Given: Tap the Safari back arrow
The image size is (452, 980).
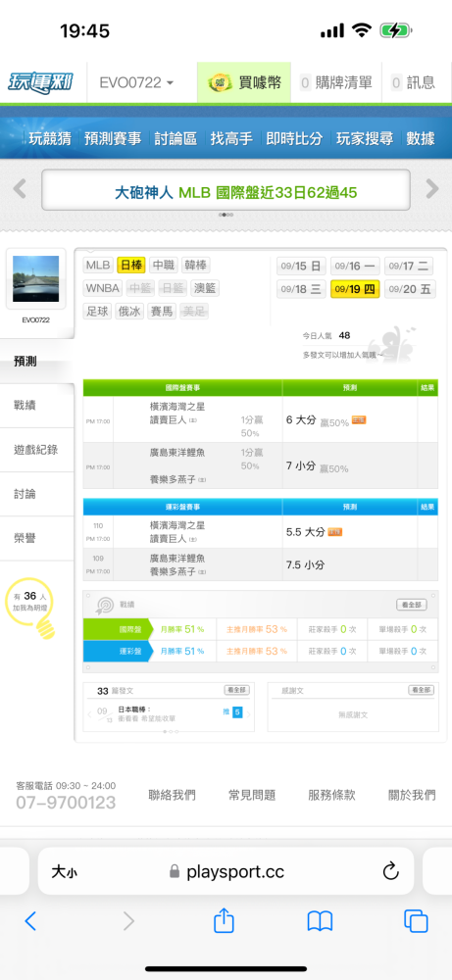Looking at the screenshot, I should click(30, 921).
